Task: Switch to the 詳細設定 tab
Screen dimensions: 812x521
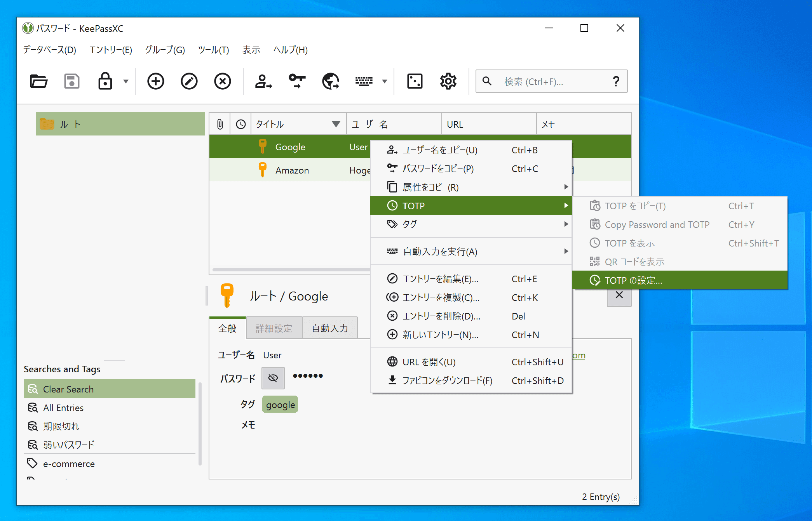Action: pyautogui.click(x=274, y=328)
